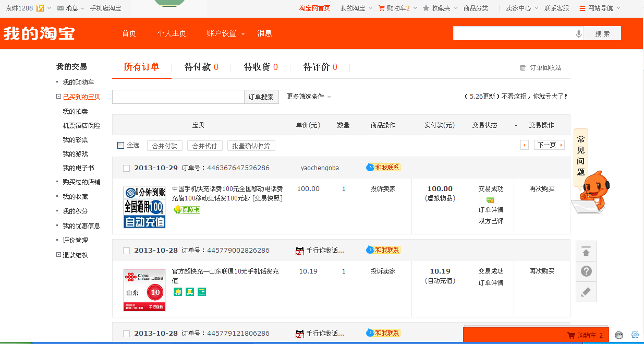Open the 账户设置 dropdown menu
Viewport: 644px width, 344px height.
point(225,33)
